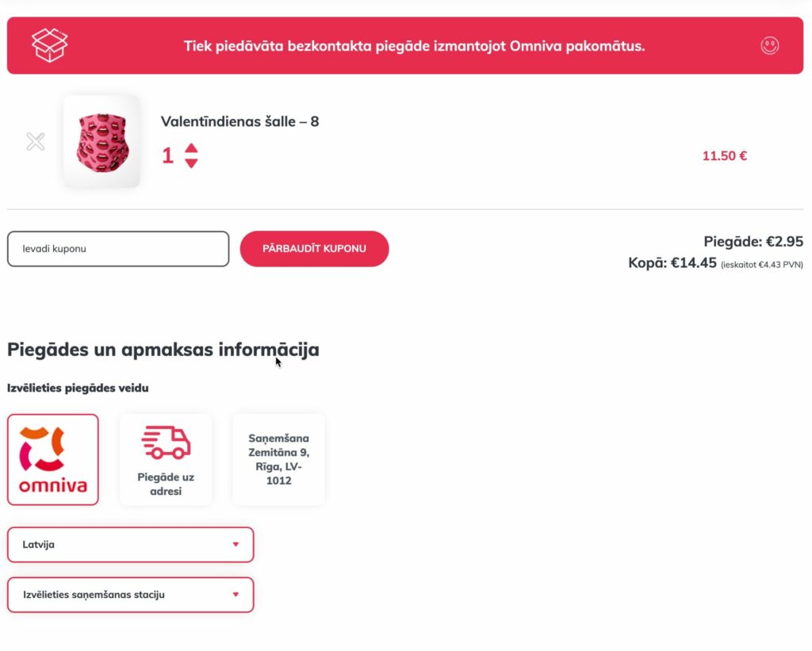This screenshot has height=651, width=812.
Task: Increase quantity with the up arrow
Action: [x=191, y=148]
